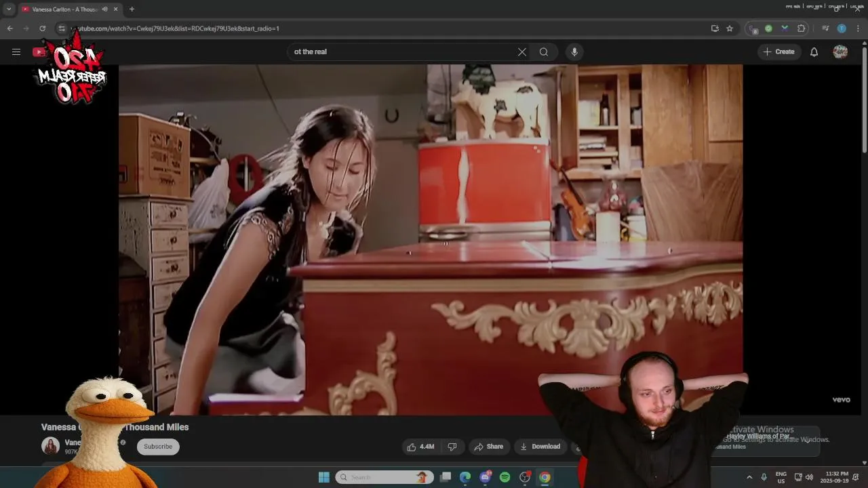This screenshot has width=868, height=488.
Task: Click the site information icon beside the URL
Action: point(62,28)
